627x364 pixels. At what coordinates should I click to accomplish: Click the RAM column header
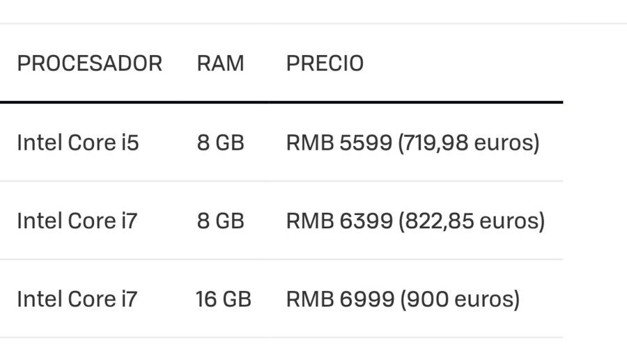220,63
